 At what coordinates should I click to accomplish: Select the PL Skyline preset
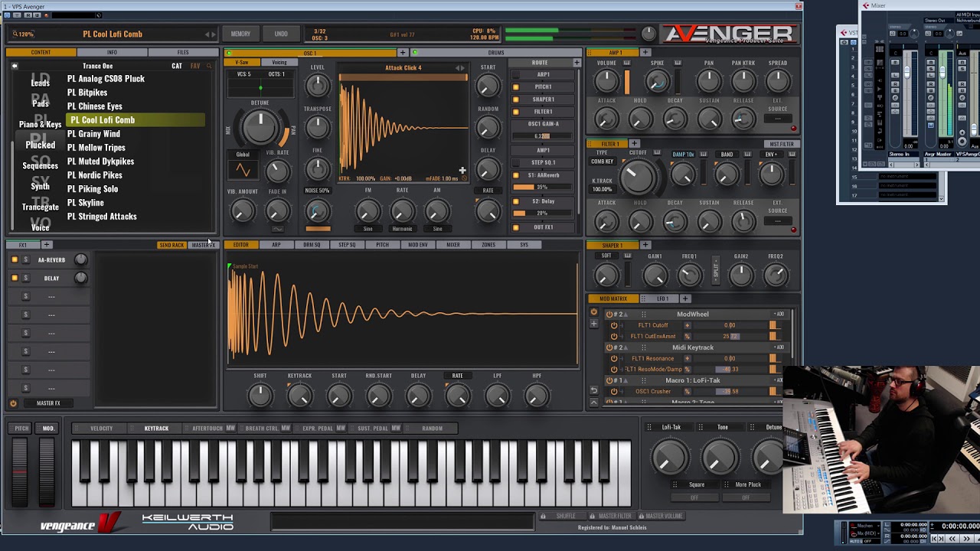pyautogui.click(x=86, y=203)
